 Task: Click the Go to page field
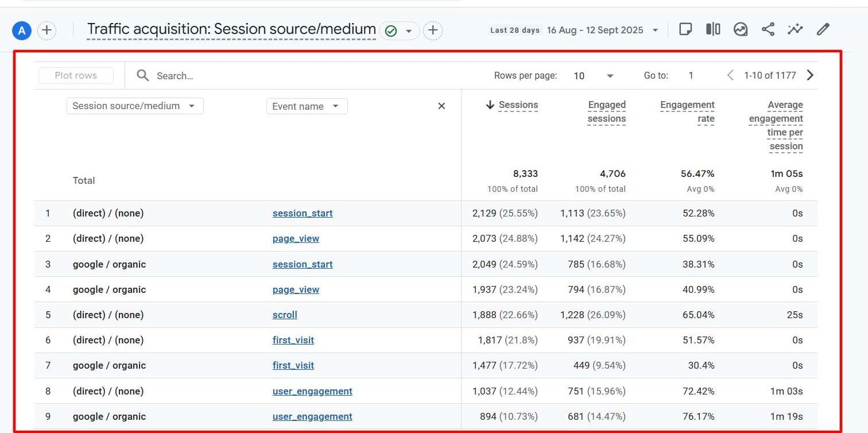pyautogui.click(x=691, y=76)
